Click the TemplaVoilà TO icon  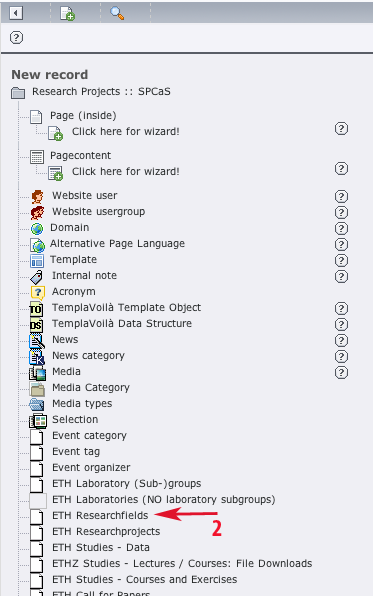[36, 309]
